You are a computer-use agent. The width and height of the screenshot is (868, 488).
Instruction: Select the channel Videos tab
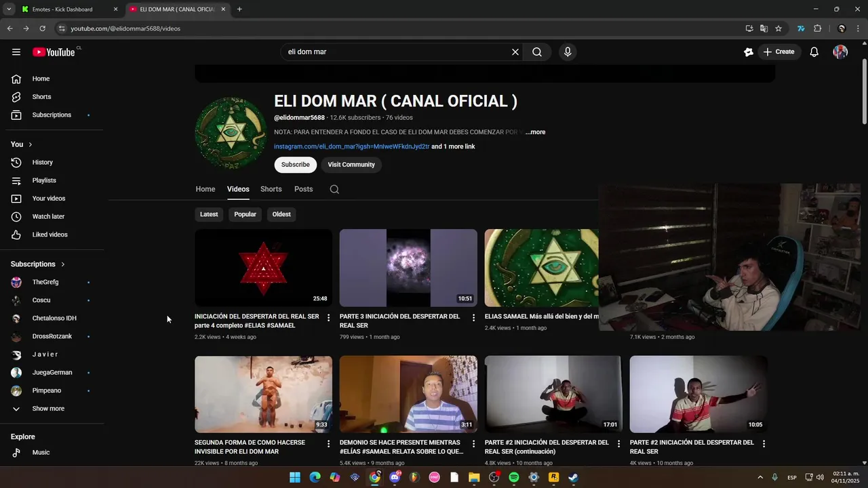[238, 189]
